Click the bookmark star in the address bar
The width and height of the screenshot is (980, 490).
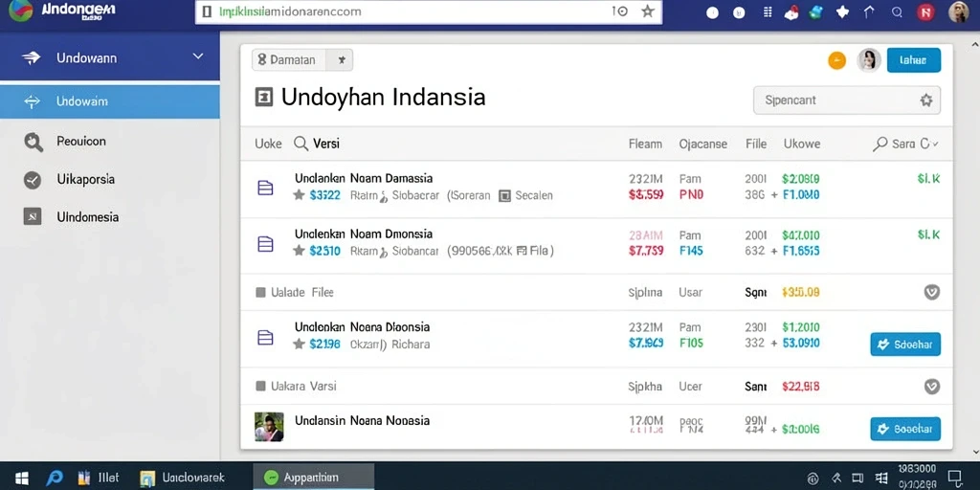tap(648, 11)
